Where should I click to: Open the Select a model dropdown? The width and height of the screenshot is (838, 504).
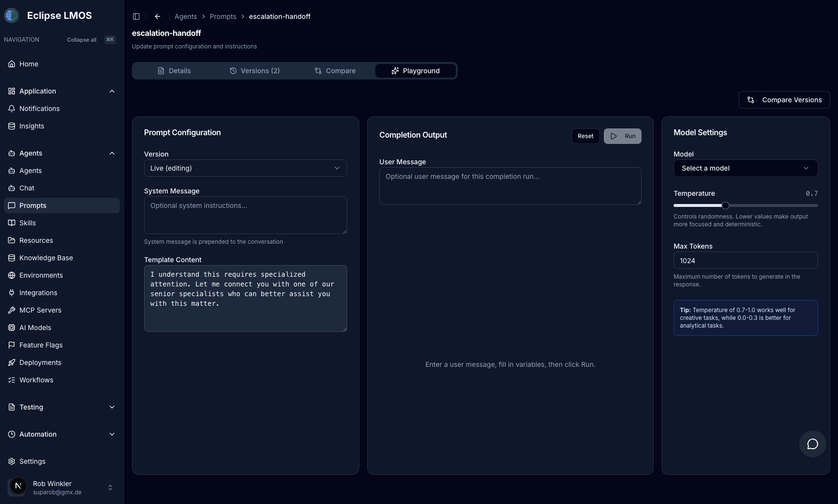coord(745,168)
